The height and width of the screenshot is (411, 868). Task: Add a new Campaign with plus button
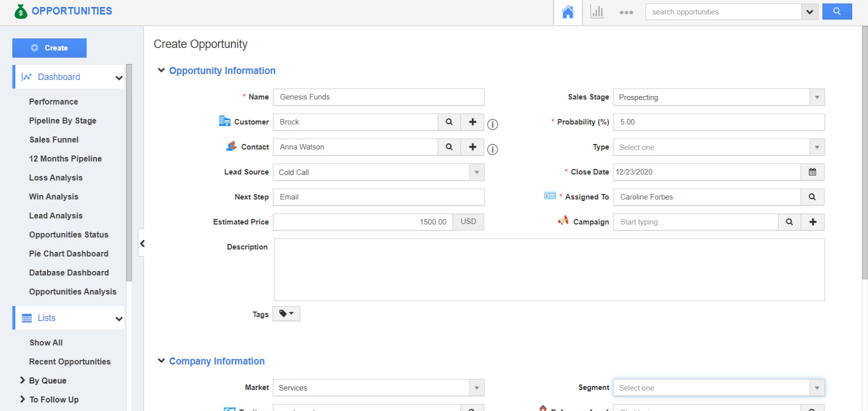click(813, 222)
